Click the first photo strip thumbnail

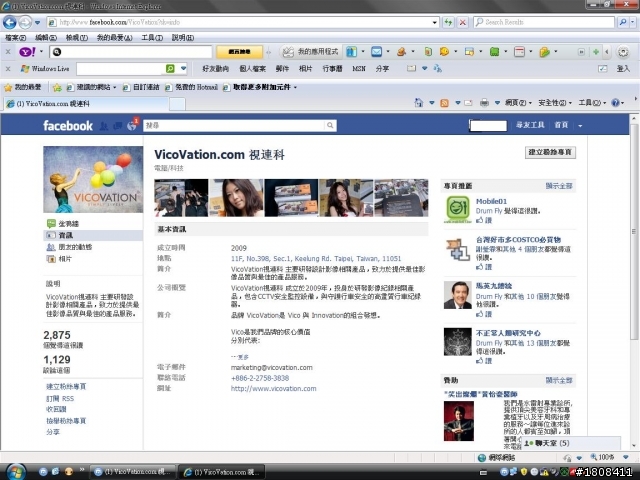(181, 198)
